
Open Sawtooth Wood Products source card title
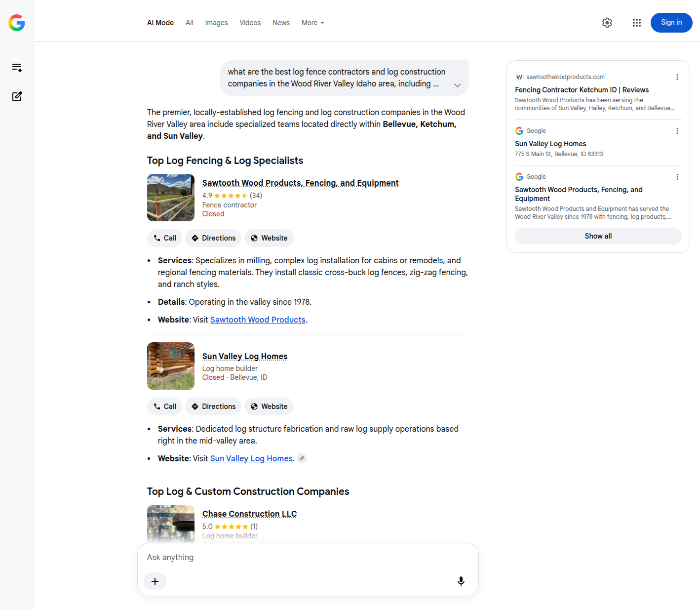tap(579, 194)
